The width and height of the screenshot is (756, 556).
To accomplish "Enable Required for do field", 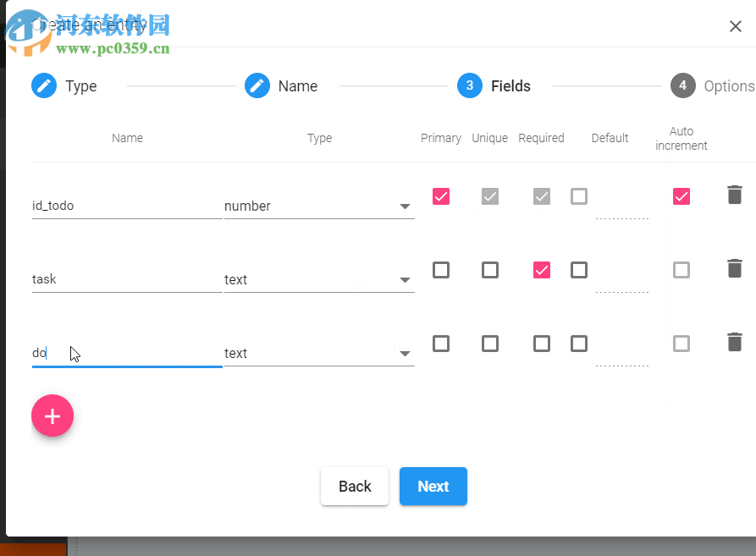I will (x=542, y=344).
